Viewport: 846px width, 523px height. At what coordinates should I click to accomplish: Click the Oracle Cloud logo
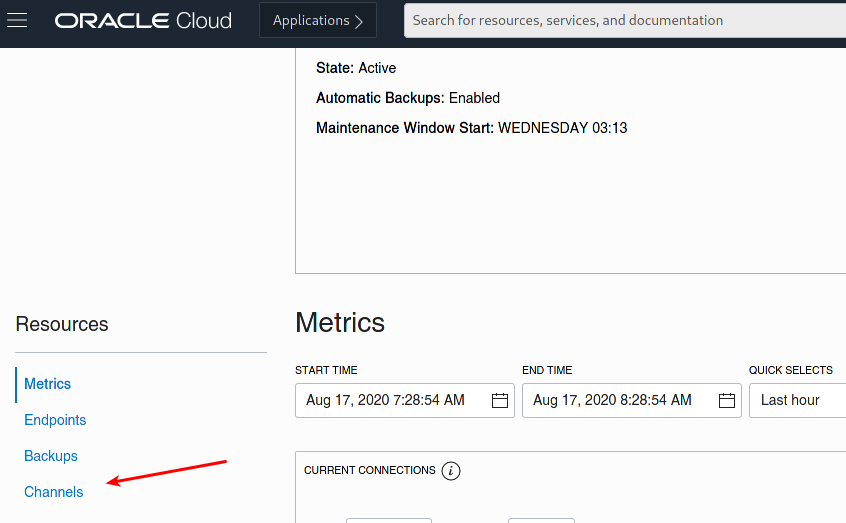[143, 21]
